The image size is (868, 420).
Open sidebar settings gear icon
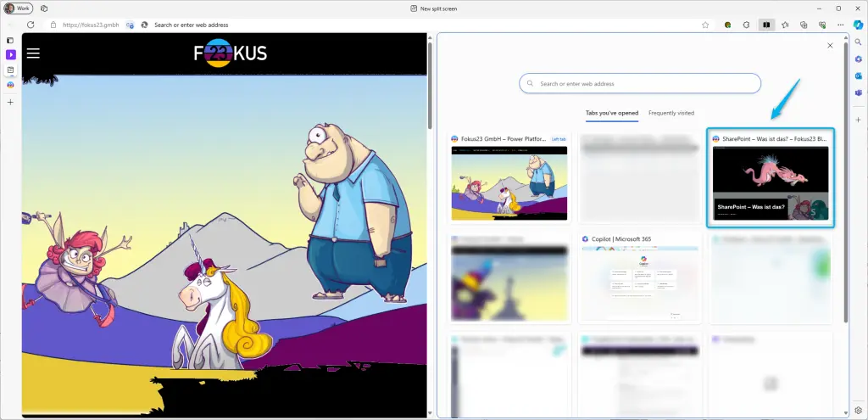pos(858,411)
